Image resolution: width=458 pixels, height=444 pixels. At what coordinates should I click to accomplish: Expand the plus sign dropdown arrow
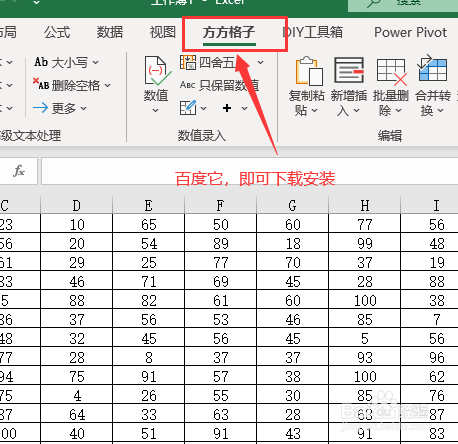tap(244, 108)
